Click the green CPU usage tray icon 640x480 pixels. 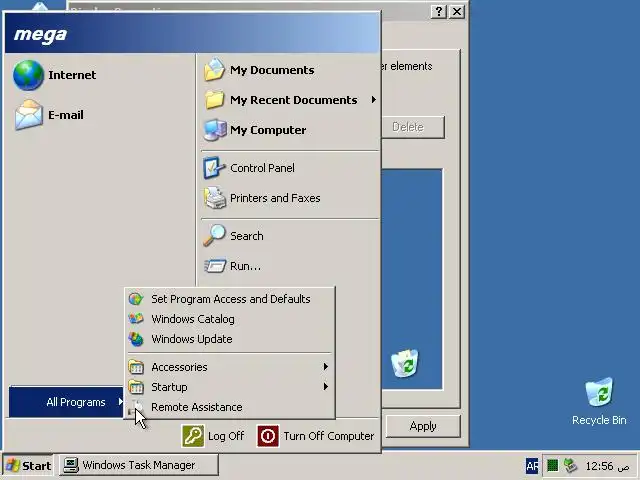click(552, 465)
